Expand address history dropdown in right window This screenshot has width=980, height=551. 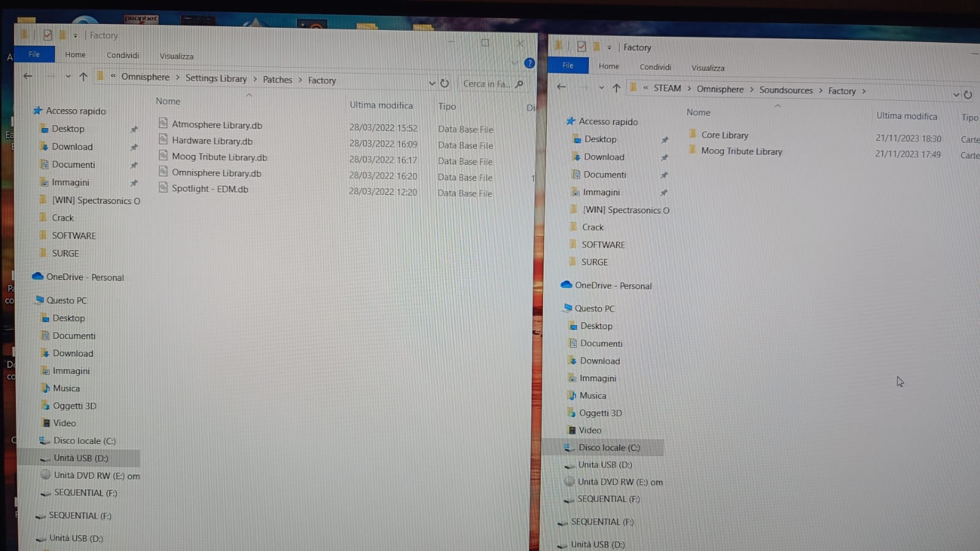pyautogui.click(x=956, y=95)
